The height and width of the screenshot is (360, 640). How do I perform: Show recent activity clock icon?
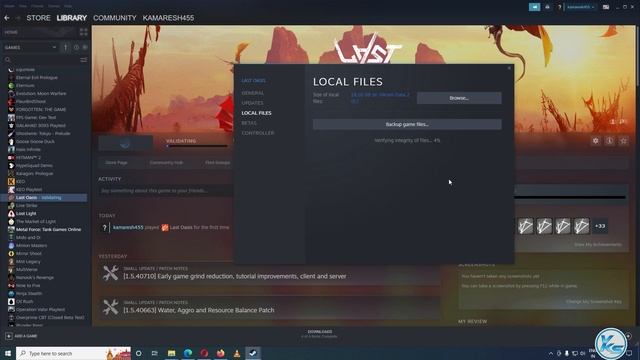[x=76, y=47]
